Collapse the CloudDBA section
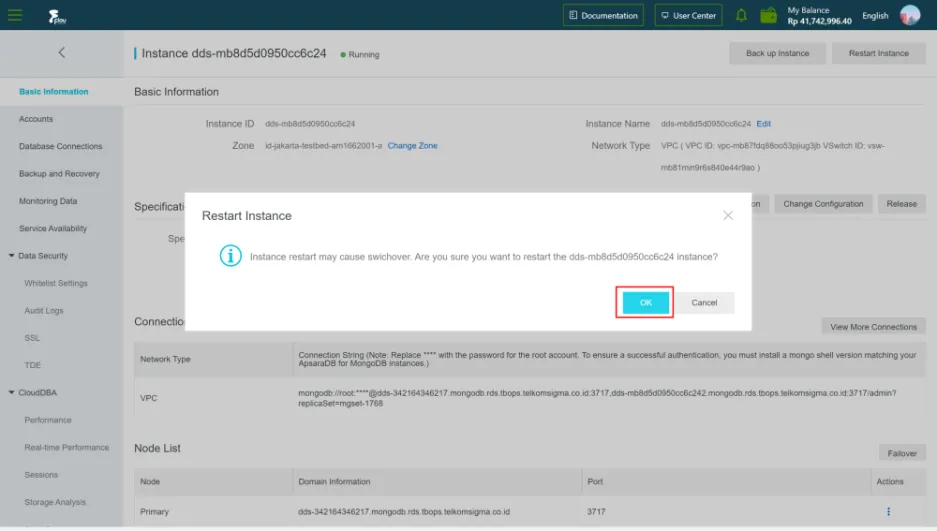Image resolution: width=937 pixels, height=531 pixels. coord(12,393)
